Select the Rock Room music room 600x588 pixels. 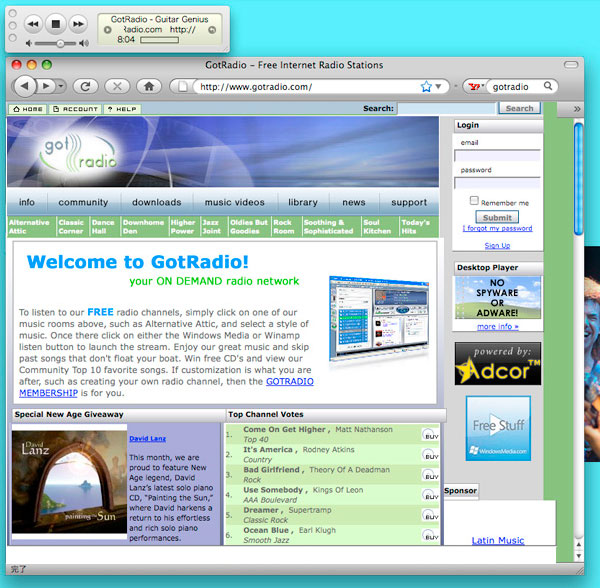(284, 226)
